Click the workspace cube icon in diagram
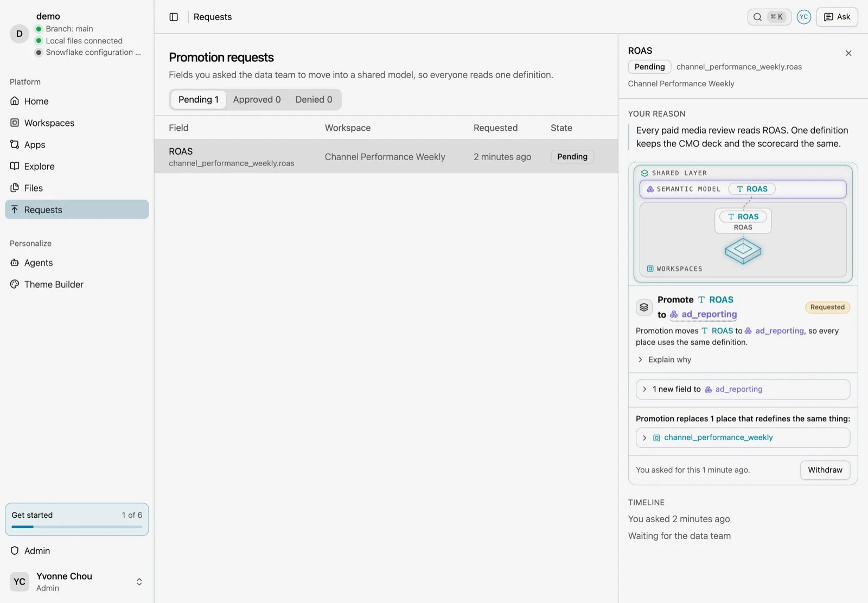 click(x=743, y=251)
